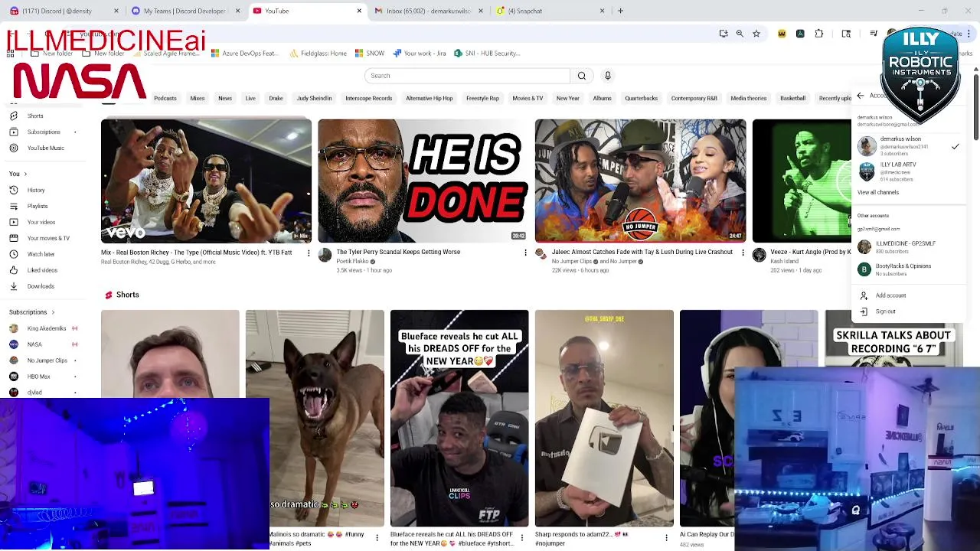Image resolution: width=980 pixels, height=551 pixels.
Task: Open the Discord browser tab
Action: (63, 11)
